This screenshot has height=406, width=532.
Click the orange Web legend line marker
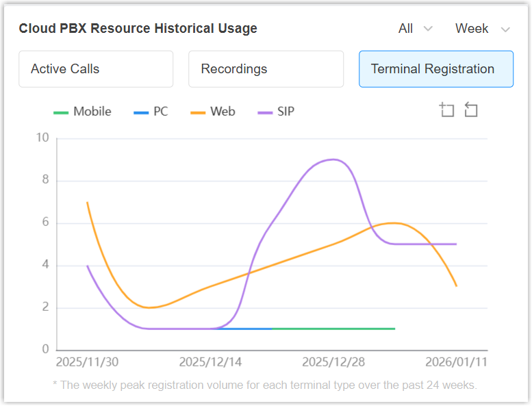click(x=199, y=112)
